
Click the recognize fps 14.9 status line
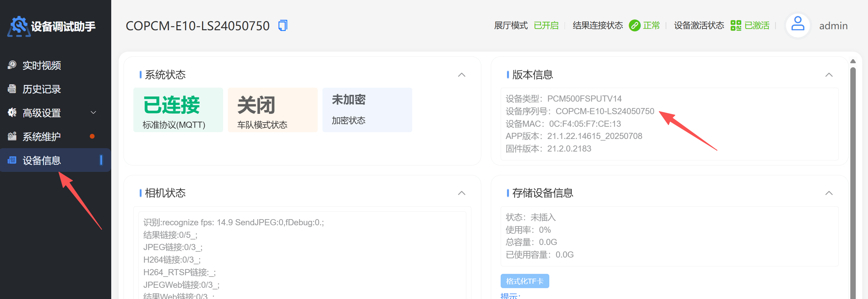point(234,222)
